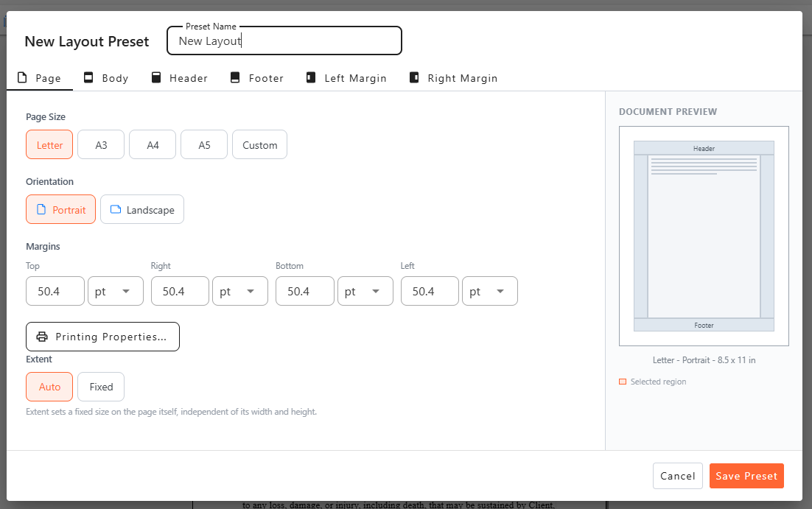
Task: Choose A3 page size
Action: [x=101, y=144]
